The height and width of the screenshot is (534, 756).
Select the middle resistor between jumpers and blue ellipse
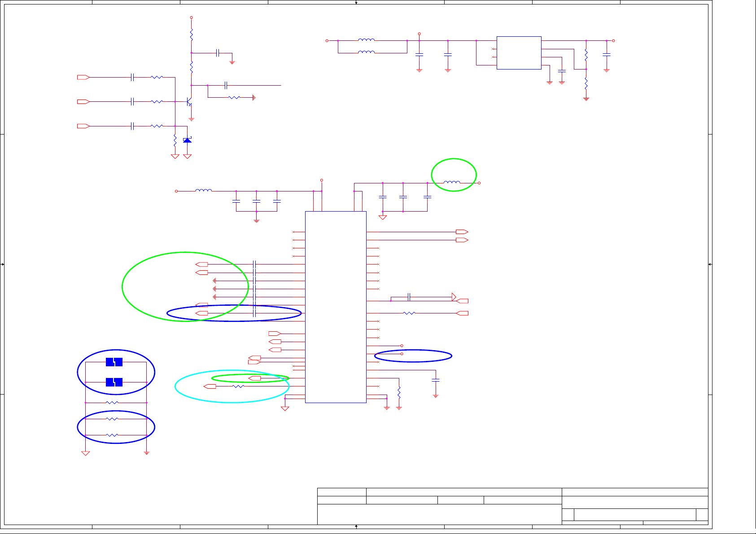(112, 403)
